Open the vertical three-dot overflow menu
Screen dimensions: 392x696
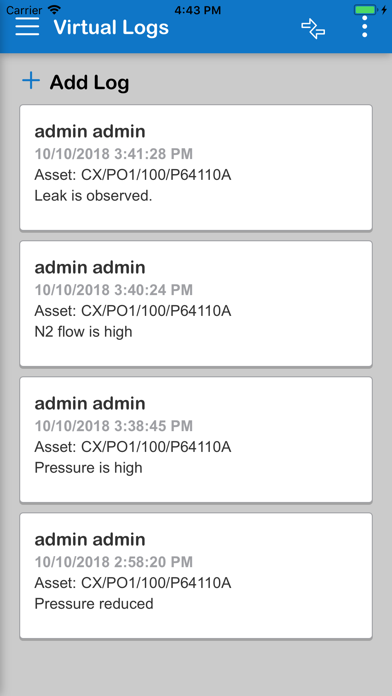point(364,27)
